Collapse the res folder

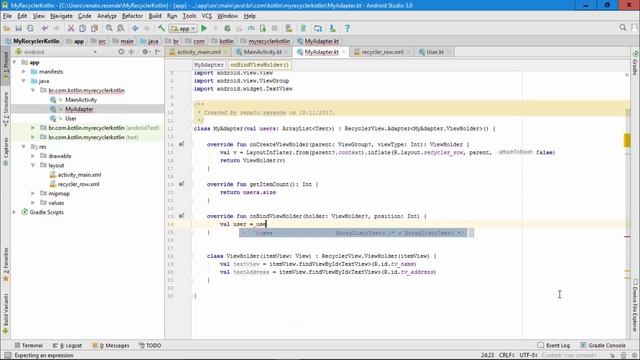(x=24, y=147)
